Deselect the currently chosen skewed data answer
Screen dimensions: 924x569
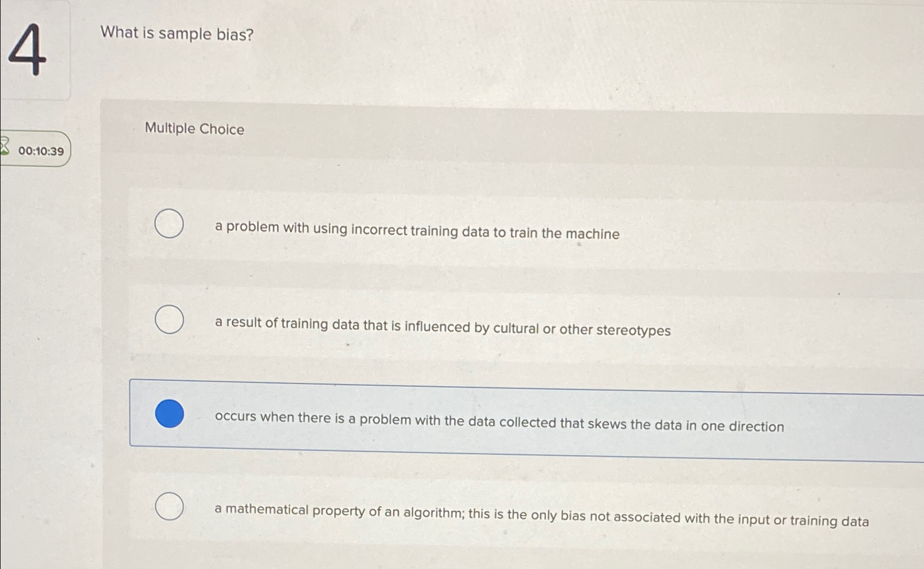point(169,415)
